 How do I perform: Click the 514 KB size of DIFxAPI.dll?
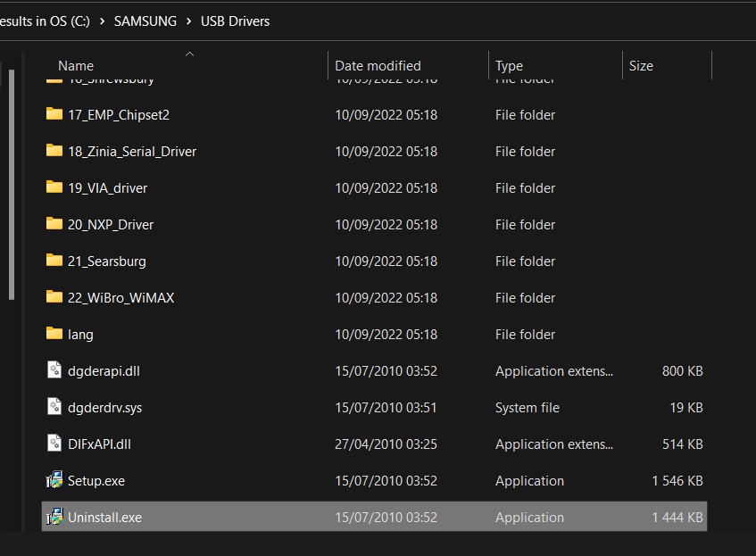click(682, 444)
